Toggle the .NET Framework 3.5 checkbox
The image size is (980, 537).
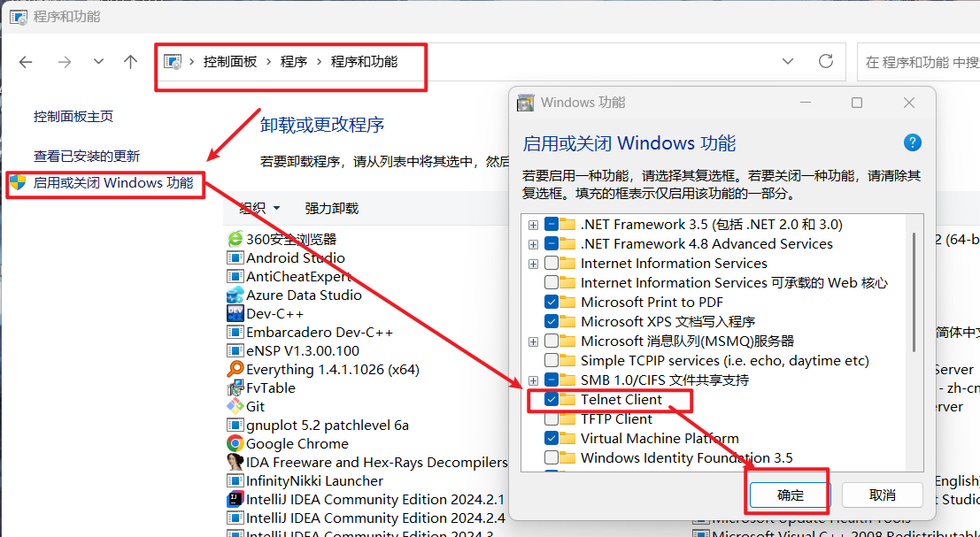(x=552, y=224)
